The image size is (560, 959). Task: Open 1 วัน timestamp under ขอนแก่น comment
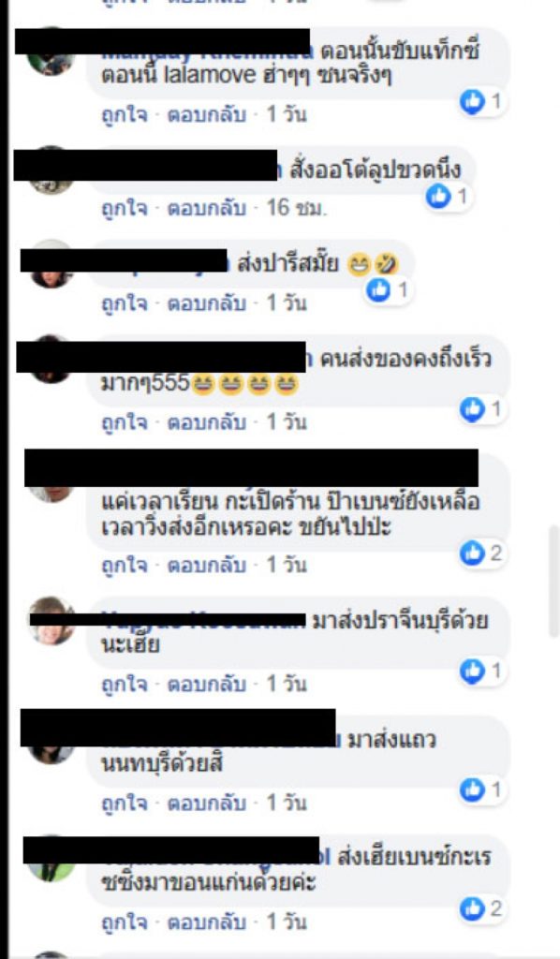coord(287,922)
